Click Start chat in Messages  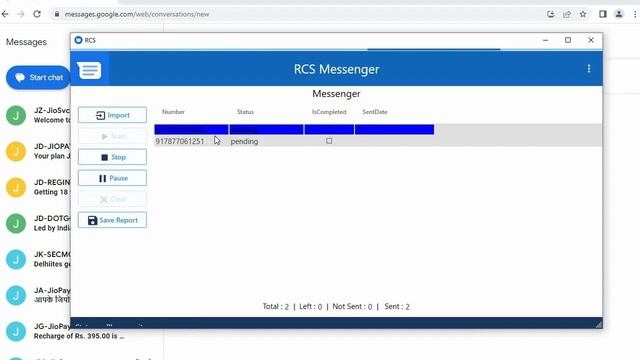coord(38,78)
